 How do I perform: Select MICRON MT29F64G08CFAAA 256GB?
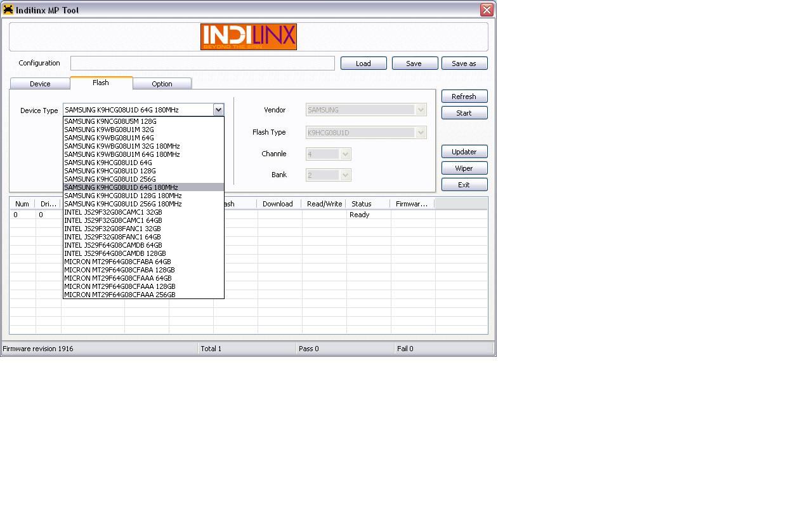tap(143, 295)
